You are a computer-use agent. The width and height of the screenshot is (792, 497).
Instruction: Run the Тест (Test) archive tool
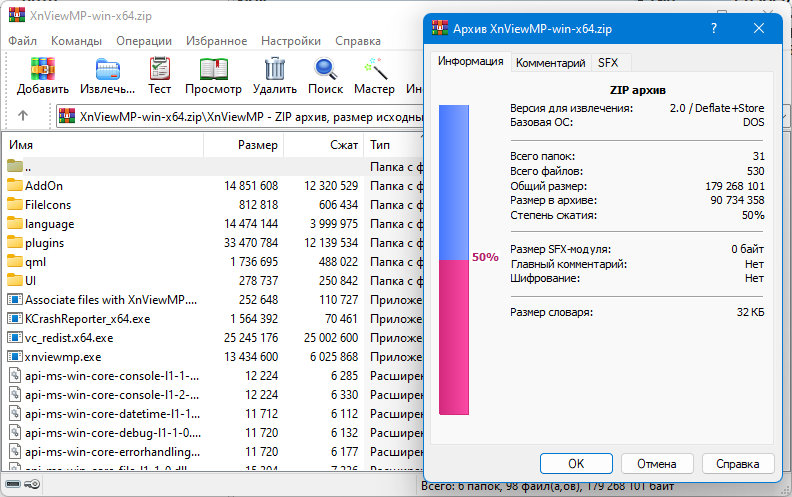[x=160, y=69]
